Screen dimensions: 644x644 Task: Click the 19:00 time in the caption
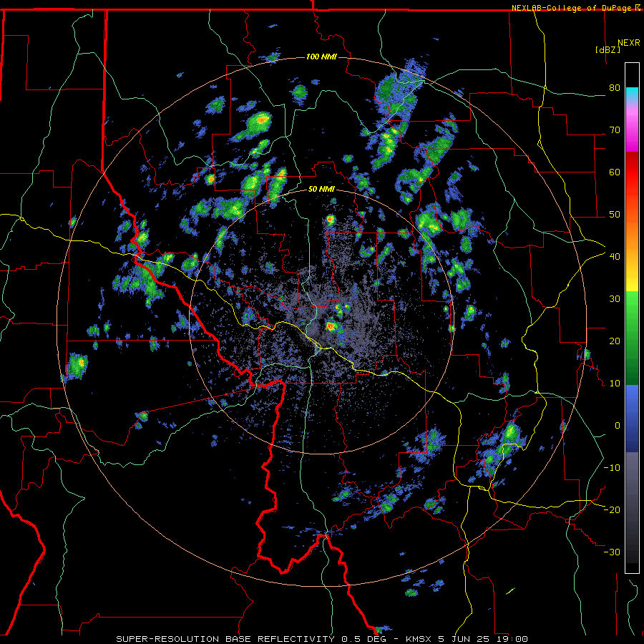(511, 639)
